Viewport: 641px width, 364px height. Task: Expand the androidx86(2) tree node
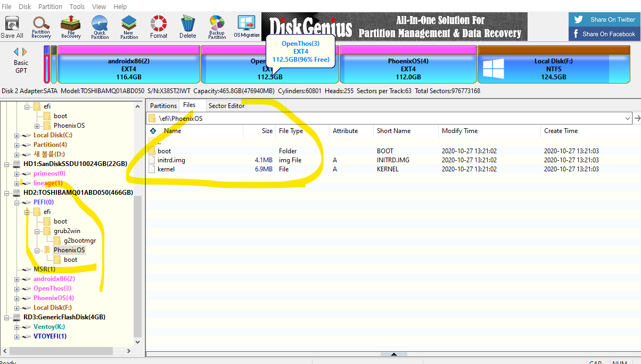click(17, 279)
